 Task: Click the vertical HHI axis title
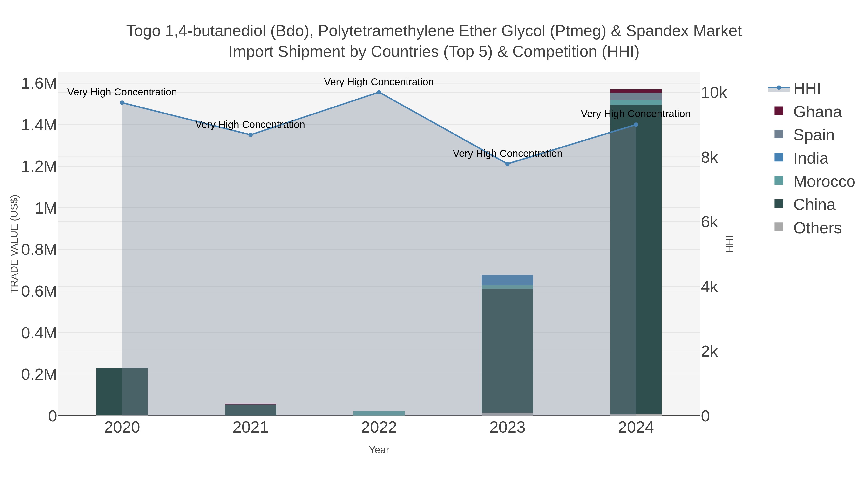(729, 244)
